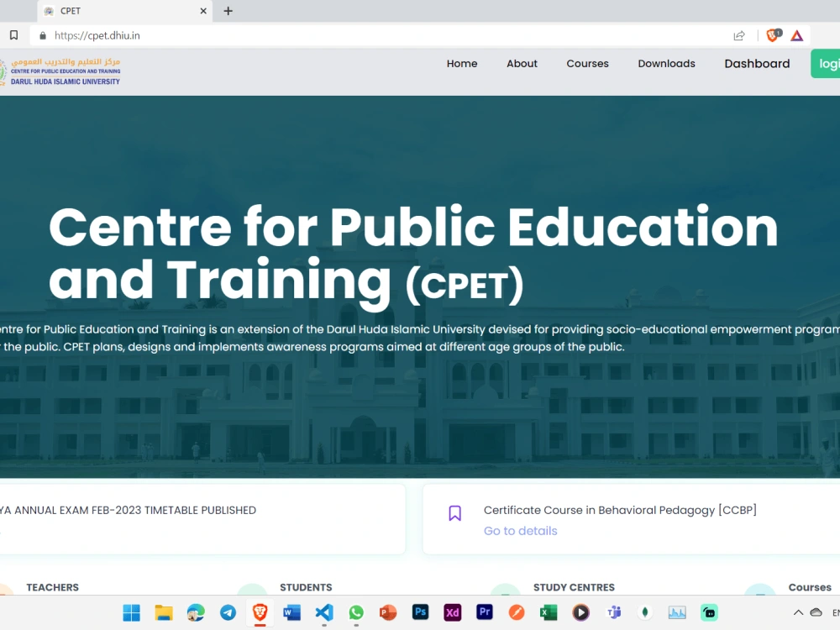Open Telegram from the taskbar
The image size is (840, 630).
tap(228, 612)
